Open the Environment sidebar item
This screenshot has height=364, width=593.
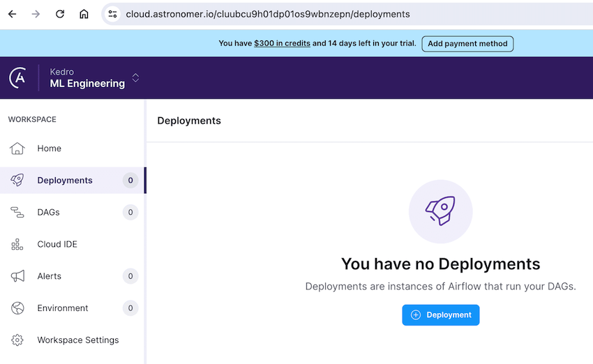click(63, 308)
